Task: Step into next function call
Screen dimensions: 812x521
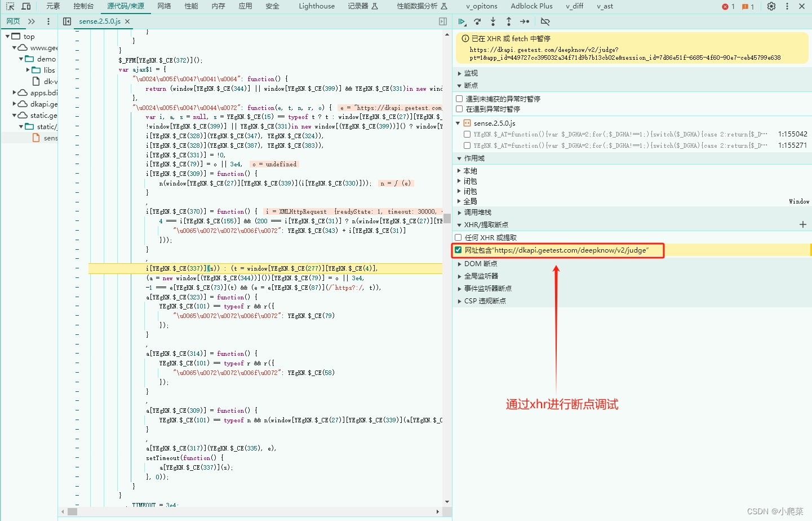Action: click(493, 21)
